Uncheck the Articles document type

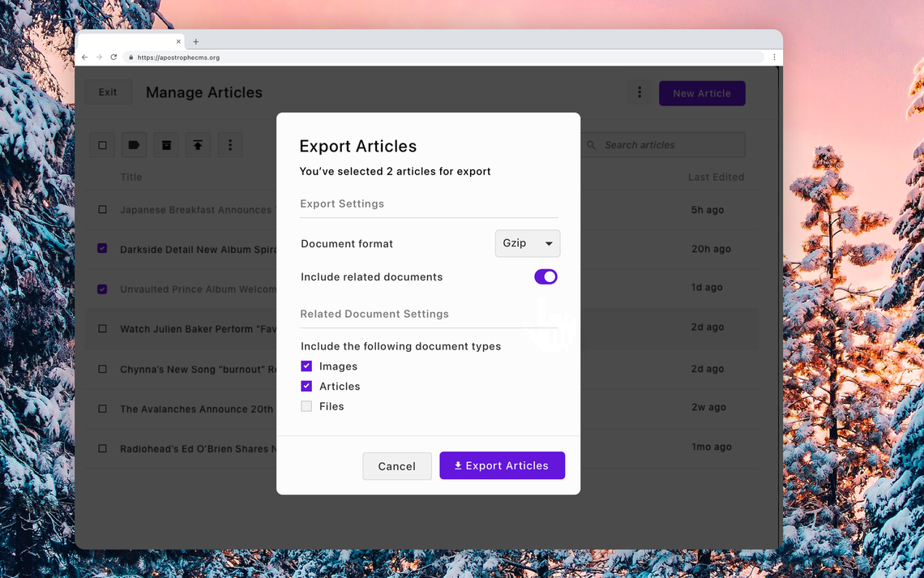tap(306, 387)
